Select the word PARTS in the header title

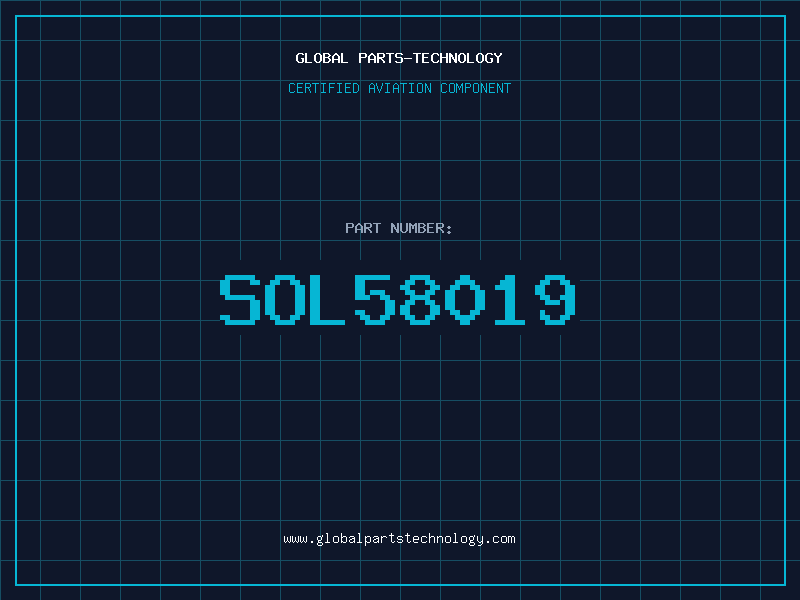coord(381,58)
